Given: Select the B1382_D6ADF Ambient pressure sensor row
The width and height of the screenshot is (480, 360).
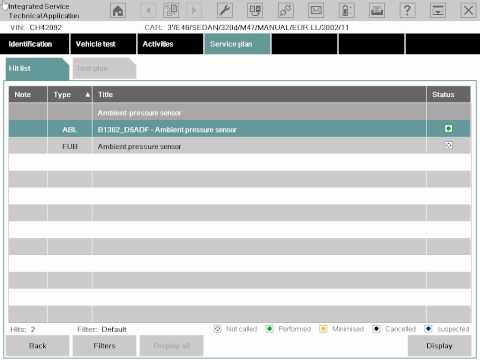Looking at the screenshot, I should 240,129.
